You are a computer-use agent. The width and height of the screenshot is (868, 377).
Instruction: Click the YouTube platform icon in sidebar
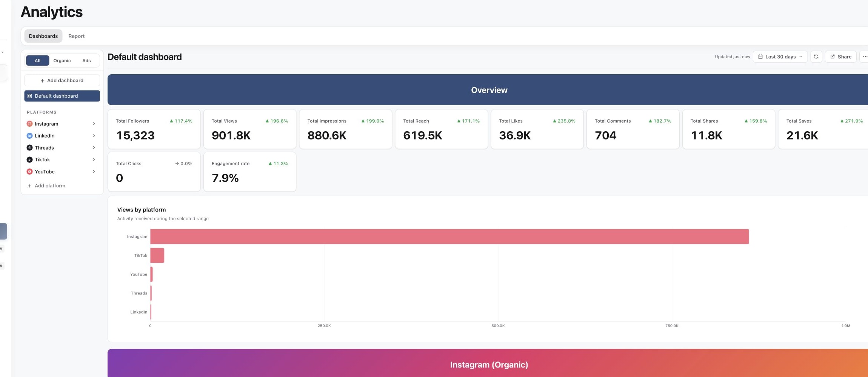(29, 172)
